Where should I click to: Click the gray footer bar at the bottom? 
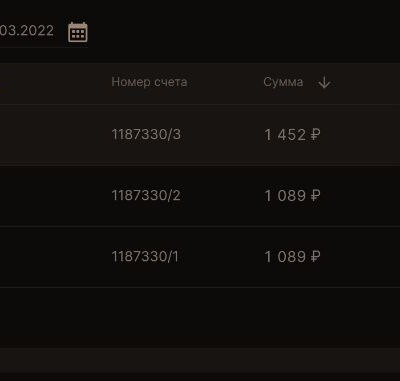coord(200,360)
